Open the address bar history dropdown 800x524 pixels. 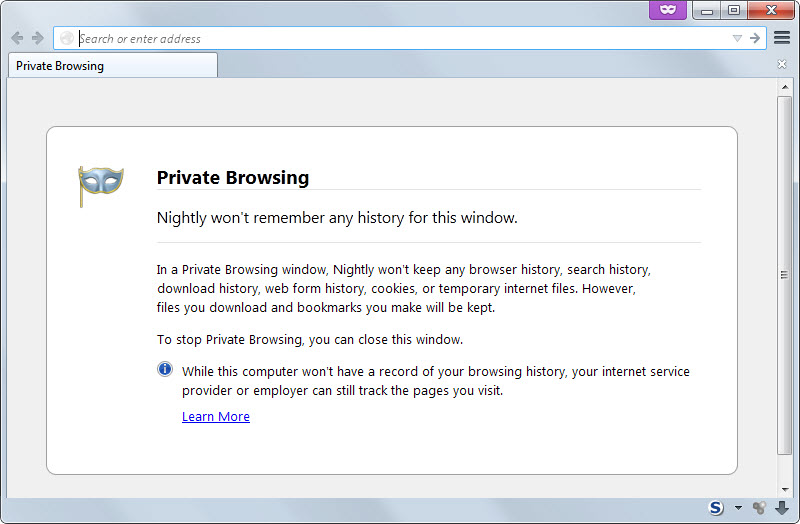pos(737,38)
